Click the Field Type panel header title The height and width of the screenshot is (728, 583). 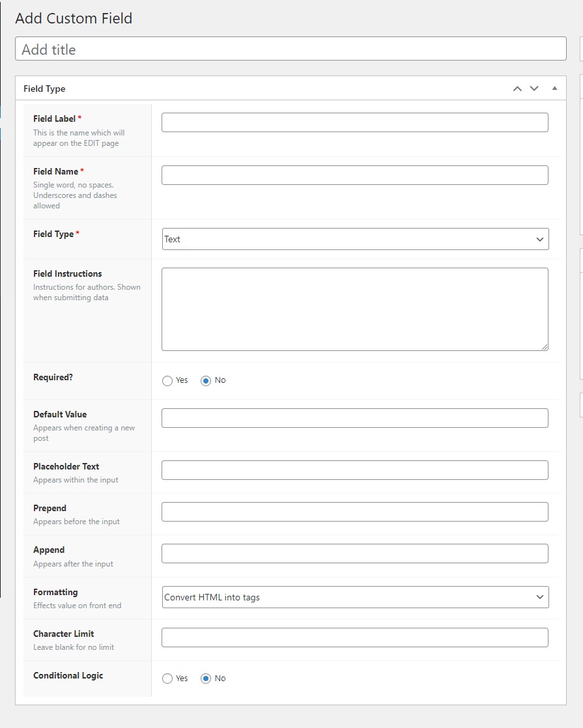(44, 89)
